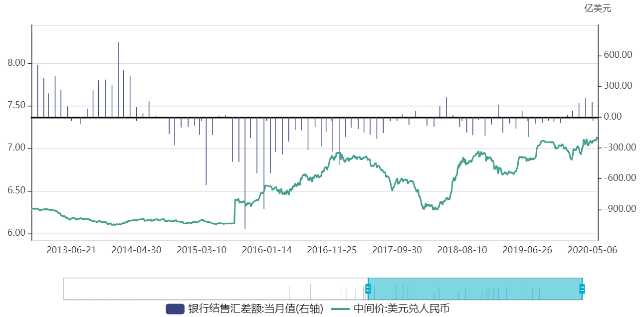Hide the 中间价:美元兑人民币 series via legend text
644x317 pixels.
(402, 309)
